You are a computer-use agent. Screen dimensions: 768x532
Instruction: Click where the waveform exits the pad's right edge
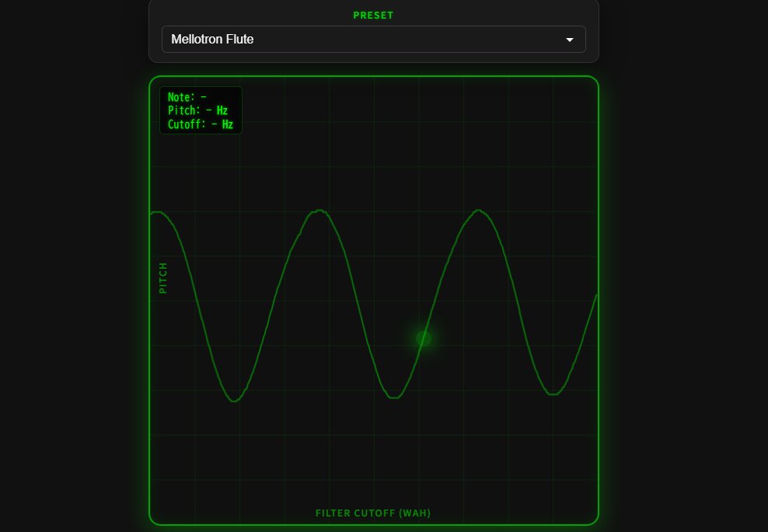pyautogui.click(x=595, y=296)
